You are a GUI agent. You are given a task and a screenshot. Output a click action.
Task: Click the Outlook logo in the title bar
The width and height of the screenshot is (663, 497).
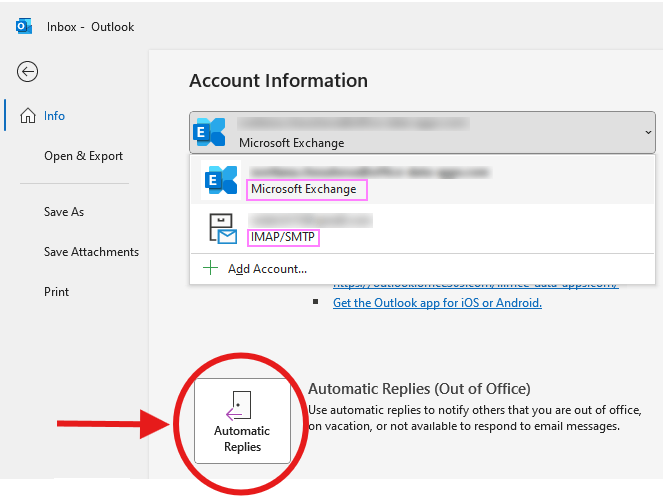pos(24,27)
